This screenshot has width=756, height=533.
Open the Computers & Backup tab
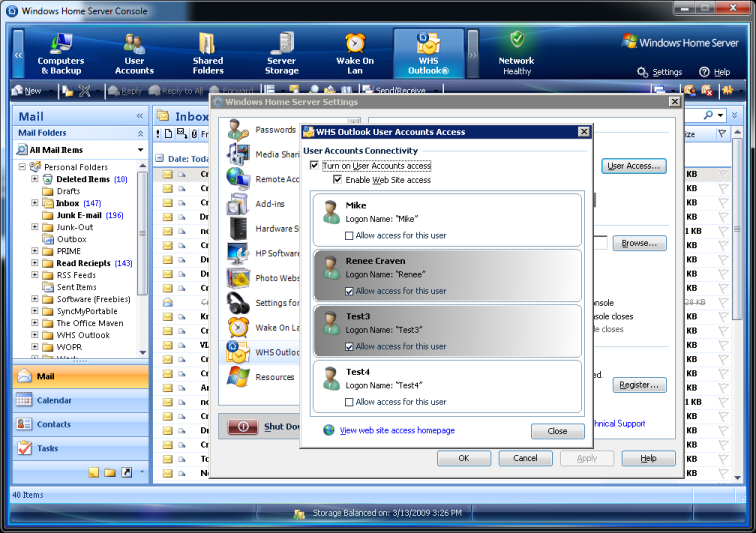coord(61,54)
